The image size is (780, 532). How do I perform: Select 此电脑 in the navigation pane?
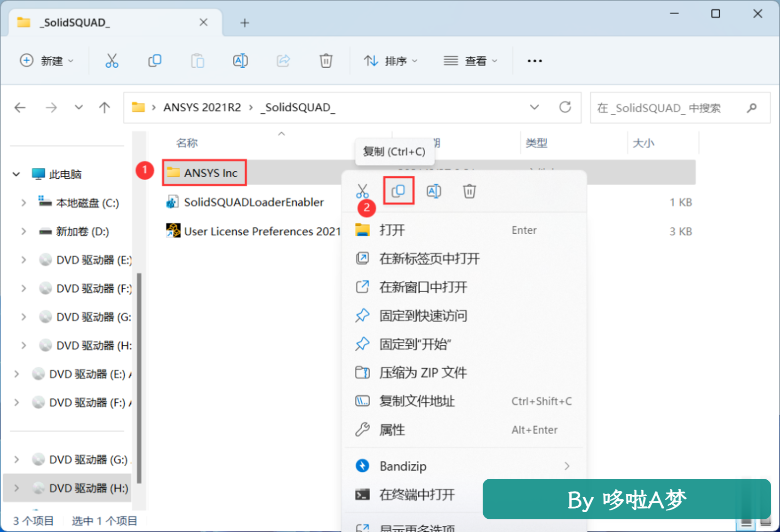[57, 175]
